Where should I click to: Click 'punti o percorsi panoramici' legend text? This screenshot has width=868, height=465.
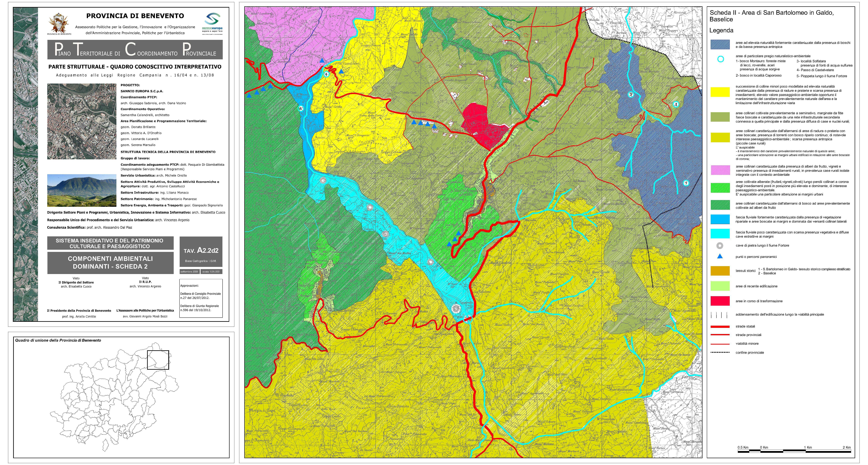(x=756, y=257)
